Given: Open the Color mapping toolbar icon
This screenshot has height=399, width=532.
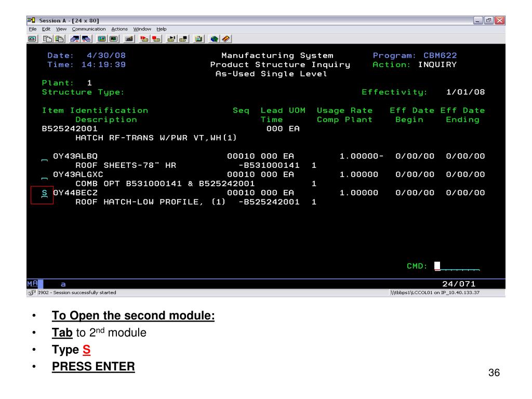Looking at the screenshot, I should pyautogui.click(x=114, y=39).
